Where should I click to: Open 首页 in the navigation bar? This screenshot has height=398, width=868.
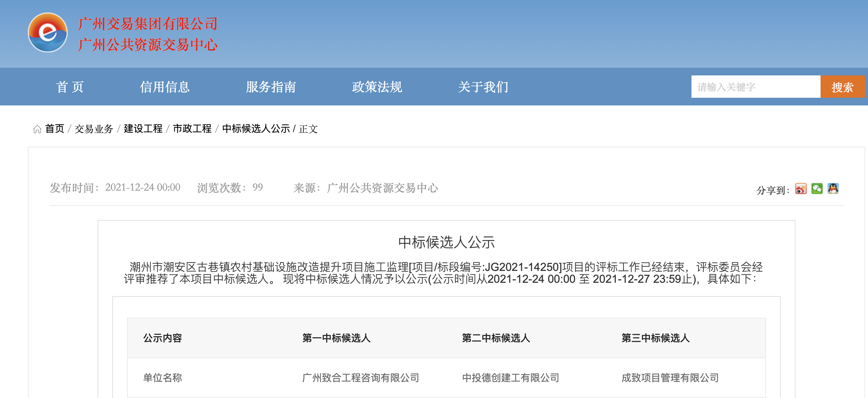70,87
